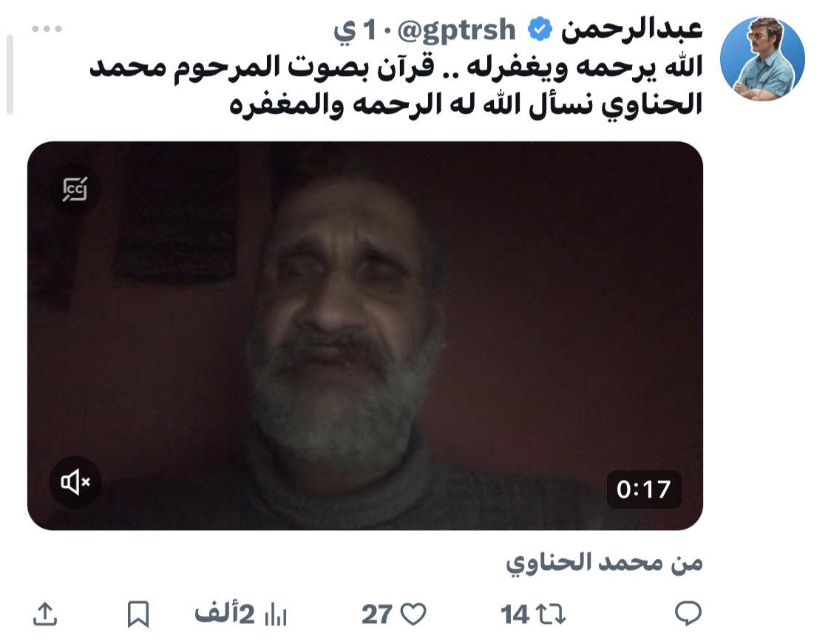This screenshot has height=644, width=831.
Task: Unmute the video with speaker icon
Action: click(x=75, y=482)
